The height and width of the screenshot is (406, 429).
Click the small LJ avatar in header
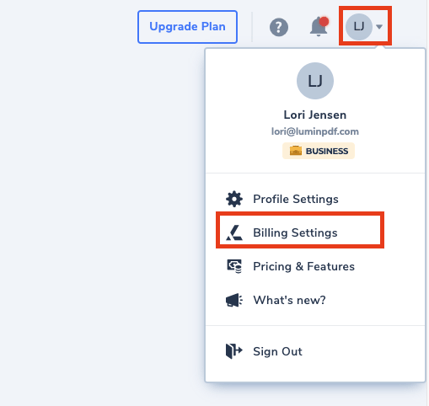click(x=359, y=27)
